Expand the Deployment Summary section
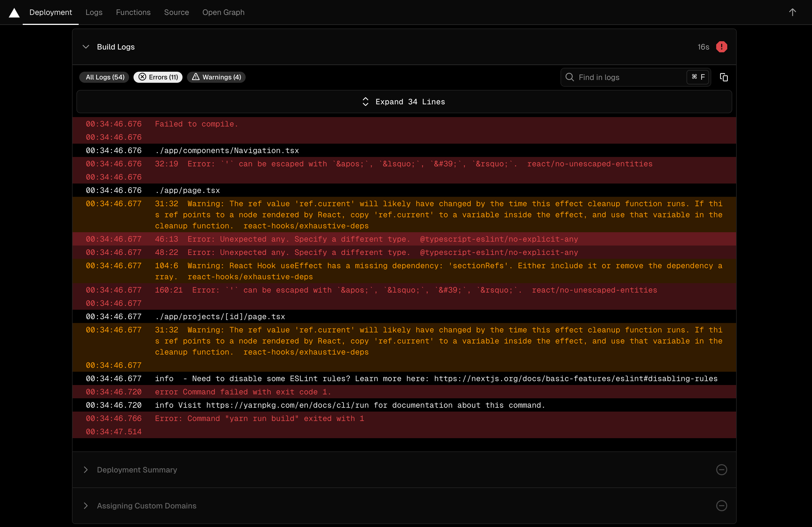The height and width of the screenshot is (527, 812). [137, 469]
